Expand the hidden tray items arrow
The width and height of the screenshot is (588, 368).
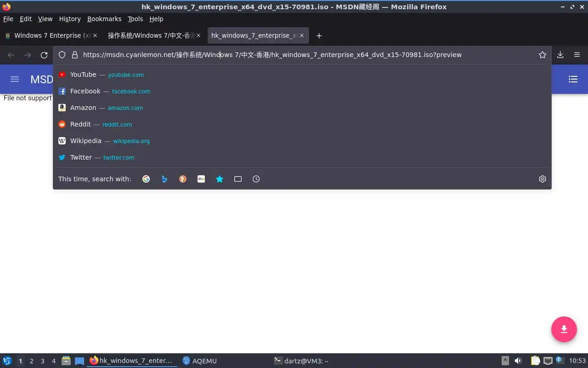(505, 361)
